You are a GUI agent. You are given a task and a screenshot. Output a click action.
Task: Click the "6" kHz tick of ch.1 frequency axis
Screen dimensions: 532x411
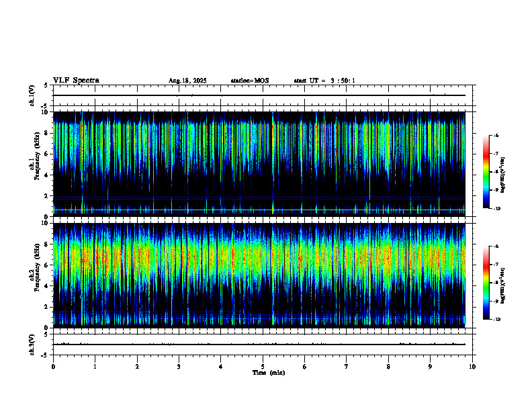point(46,154)
